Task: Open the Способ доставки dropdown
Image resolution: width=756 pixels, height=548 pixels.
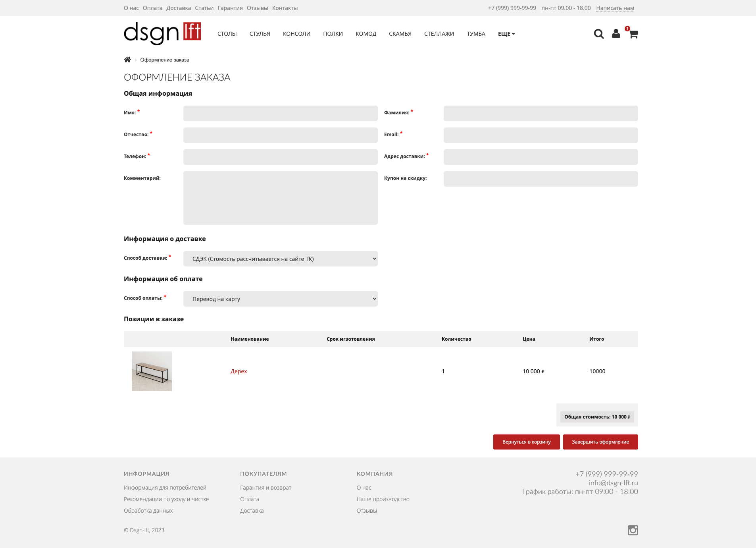Action: (x=280, y=259)
